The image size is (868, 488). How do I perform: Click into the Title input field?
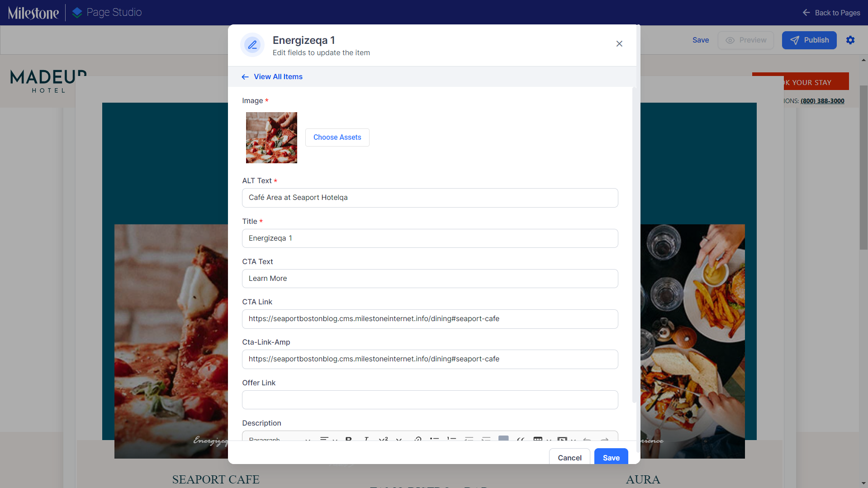(430, 238)
